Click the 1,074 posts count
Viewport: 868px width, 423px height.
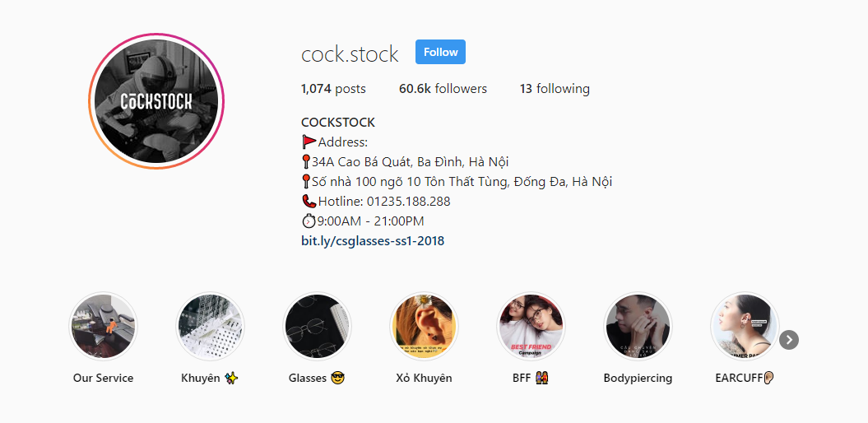click(333, 89)
